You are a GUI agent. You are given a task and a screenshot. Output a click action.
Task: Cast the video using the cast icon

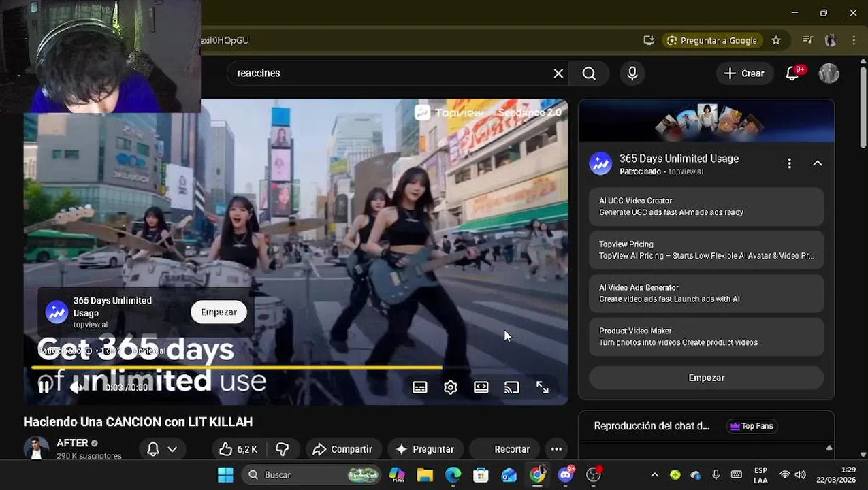512,387
